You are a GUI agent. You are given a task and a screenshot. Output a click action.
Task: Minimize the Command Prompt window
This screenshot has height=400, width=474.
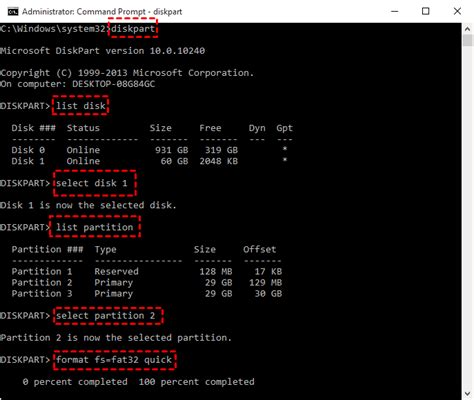pyautogui.click(x=395, y=11)
